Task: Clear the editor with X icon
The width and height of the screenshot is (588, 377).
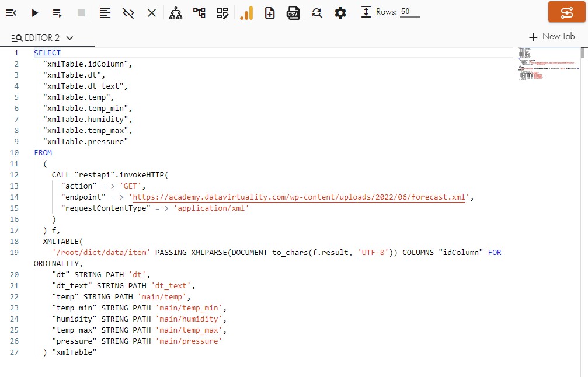Action: point(152,13)
